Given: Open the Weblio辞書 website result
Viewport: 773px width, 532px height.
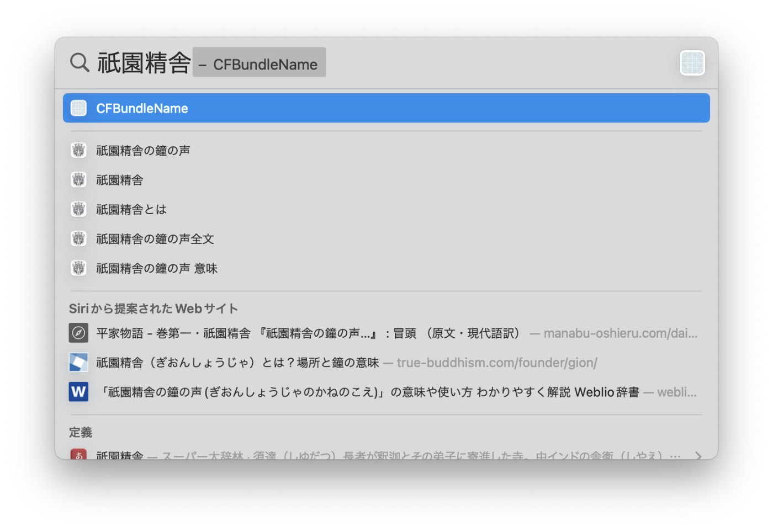Looking at the screenshot, I should (x=386, y=392).
